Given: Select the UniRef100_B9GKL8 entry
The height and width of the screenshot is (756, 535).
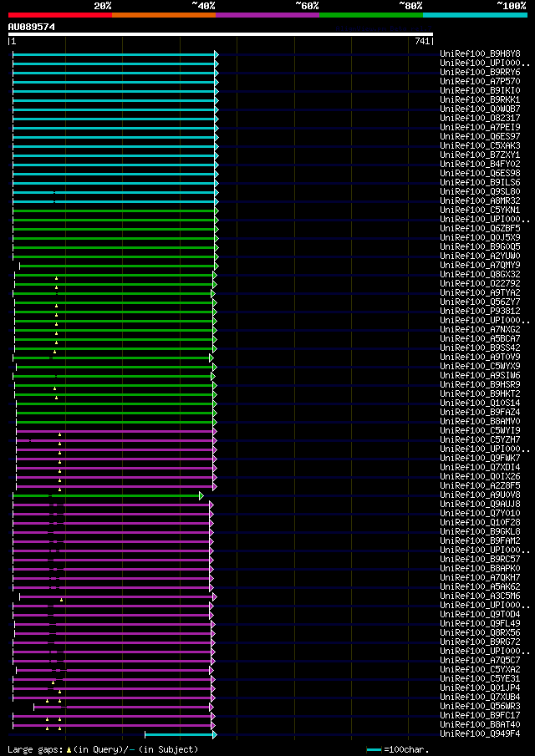Looking at the screenshot, I should [x=480, y=531].
